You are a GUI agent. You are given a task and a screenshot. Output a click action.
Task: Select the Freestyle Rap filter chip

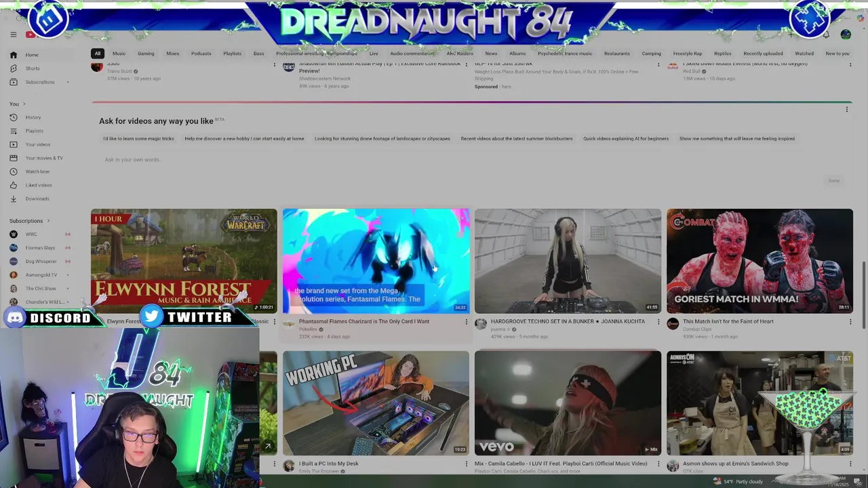point(688,54)
